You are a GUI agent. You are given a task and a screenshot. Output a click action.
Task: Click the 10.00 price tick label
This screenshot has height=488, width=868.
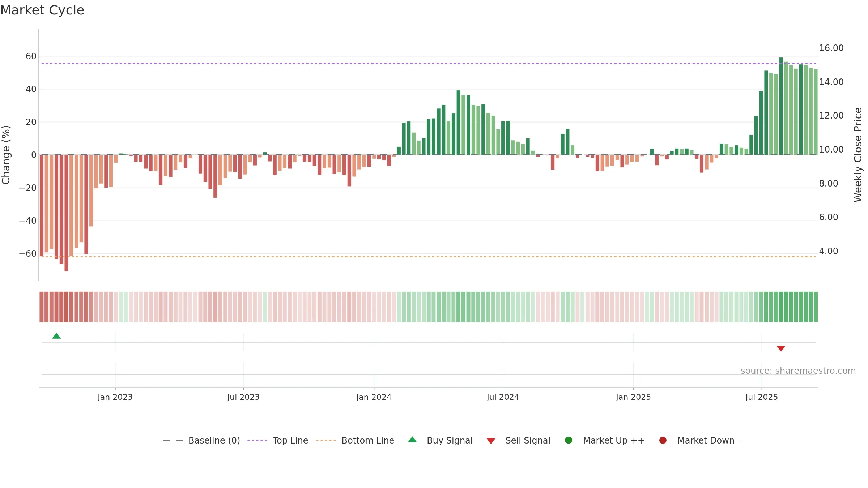pyautogui.click(x=831, y=149)
